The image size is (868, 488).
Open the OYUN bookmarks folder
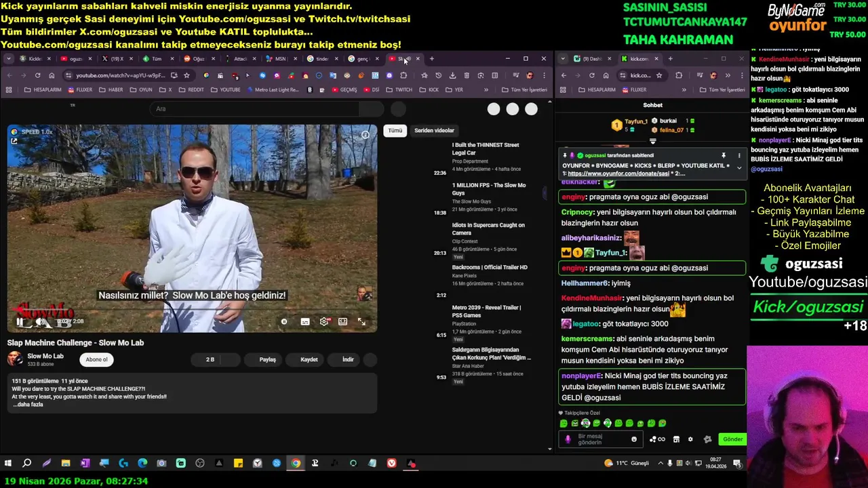[x=140, y=89]
